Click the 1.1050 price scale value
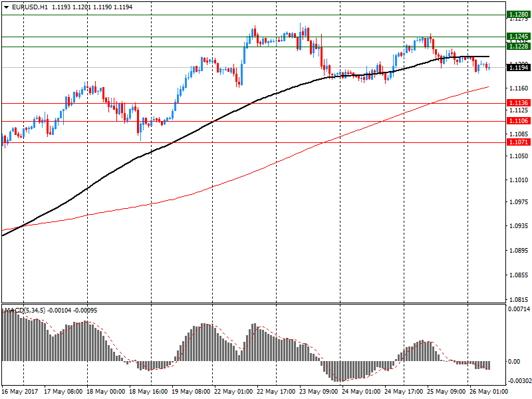 (519, 156)
